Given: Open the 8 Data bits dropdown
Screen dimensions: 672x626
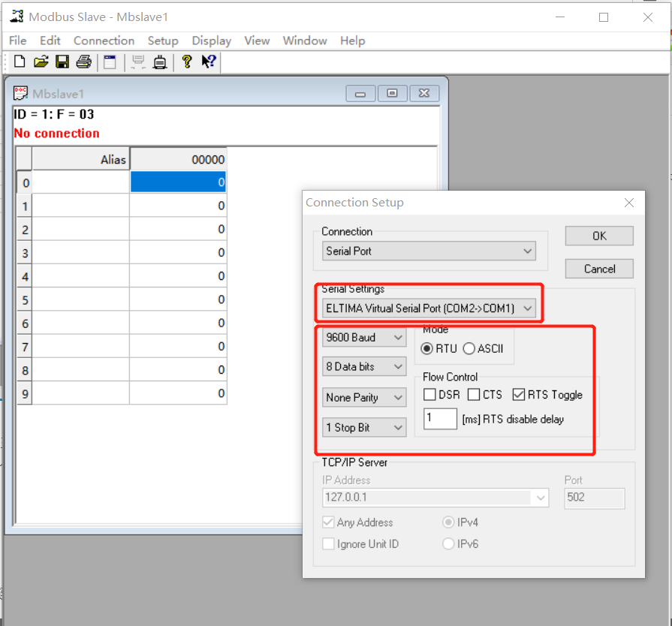Looking at the screenshot, I should (364, 367).
